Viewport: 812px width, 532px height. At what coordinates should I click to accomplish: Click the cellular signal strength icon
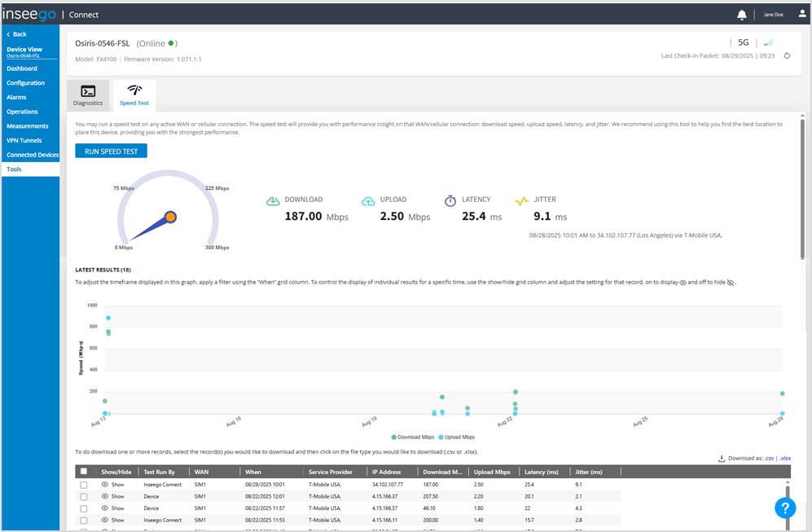pos(767,42)
